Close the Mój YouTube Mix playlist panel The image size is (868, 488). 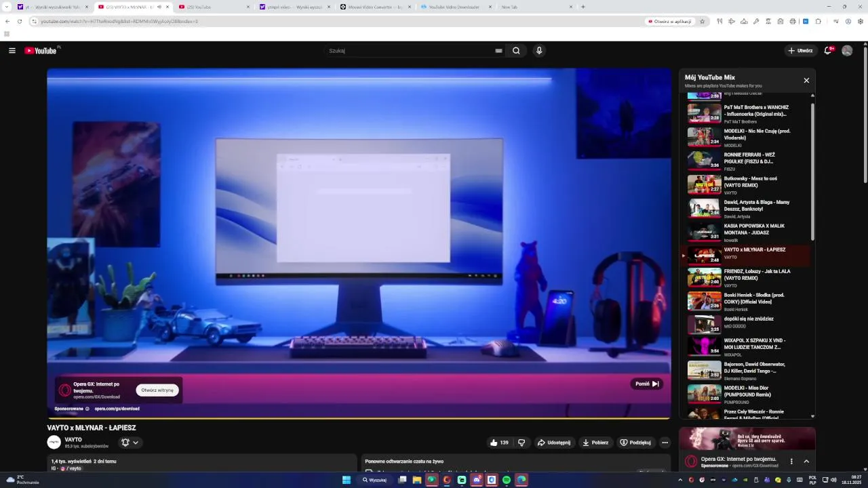[x=806, y=81]
